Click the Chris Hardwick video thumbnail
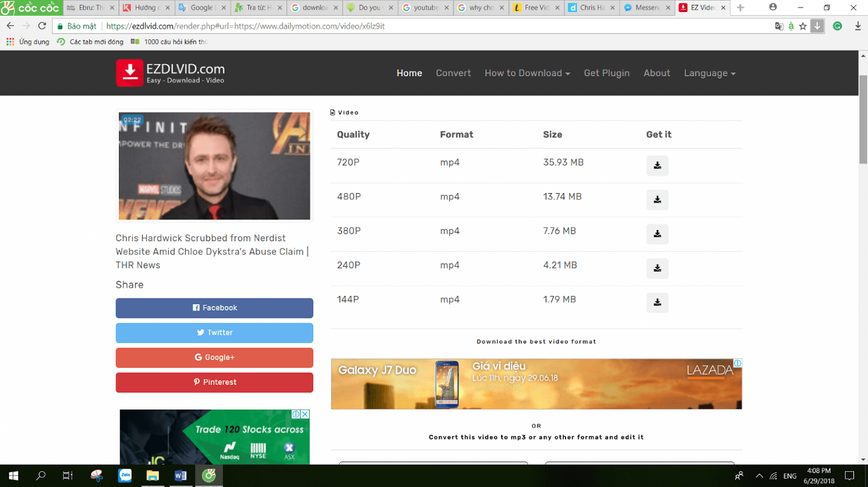 [x=214, y=166]
